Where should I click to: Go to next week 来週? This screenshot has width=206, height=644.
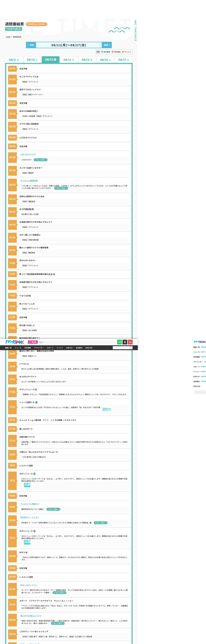point(107,45)
